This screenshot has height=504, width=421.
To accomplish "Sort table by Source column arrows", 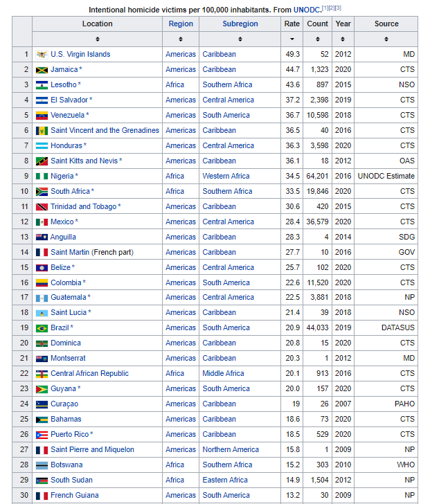I will (386, 39).
